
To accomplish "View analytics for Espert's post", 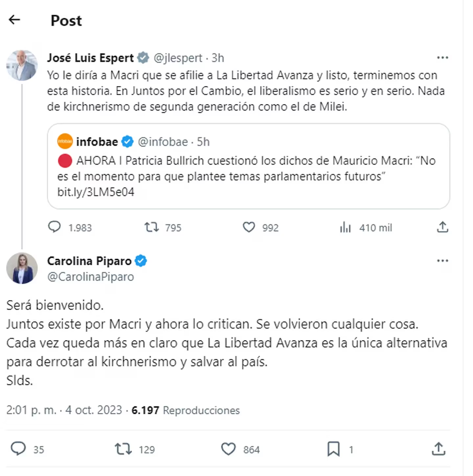I will (x=346, y=227).
